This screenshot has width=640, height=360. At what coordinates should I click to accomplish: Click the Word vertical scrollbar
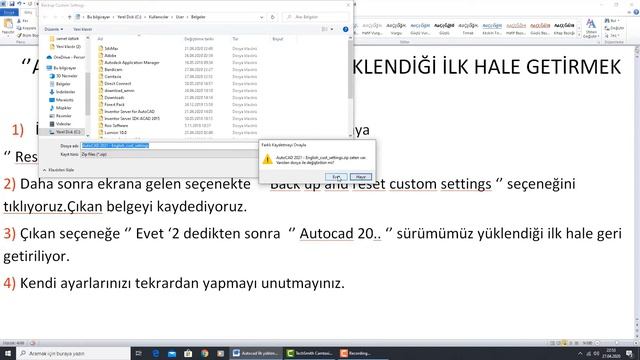(x=637, y=192)
